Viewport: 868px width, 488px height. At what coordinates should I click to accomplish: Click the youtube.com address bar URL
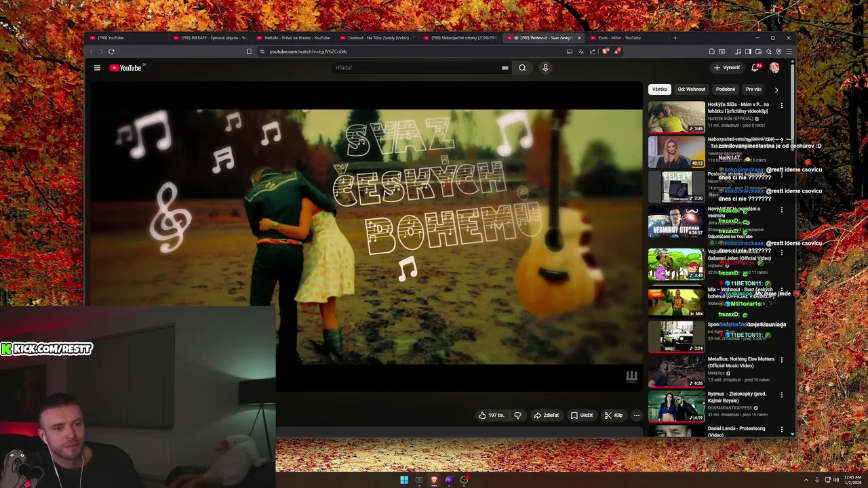(309, 52)
